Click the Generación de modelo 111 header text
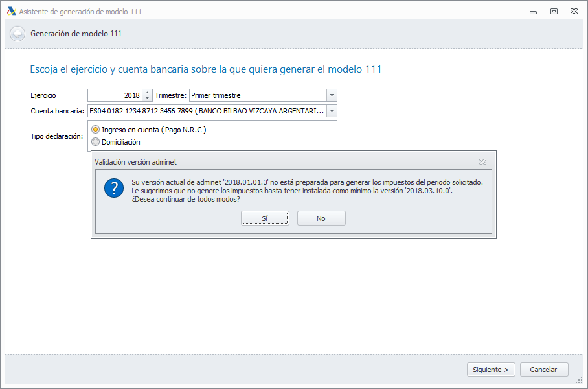 [x=76, y=34]
